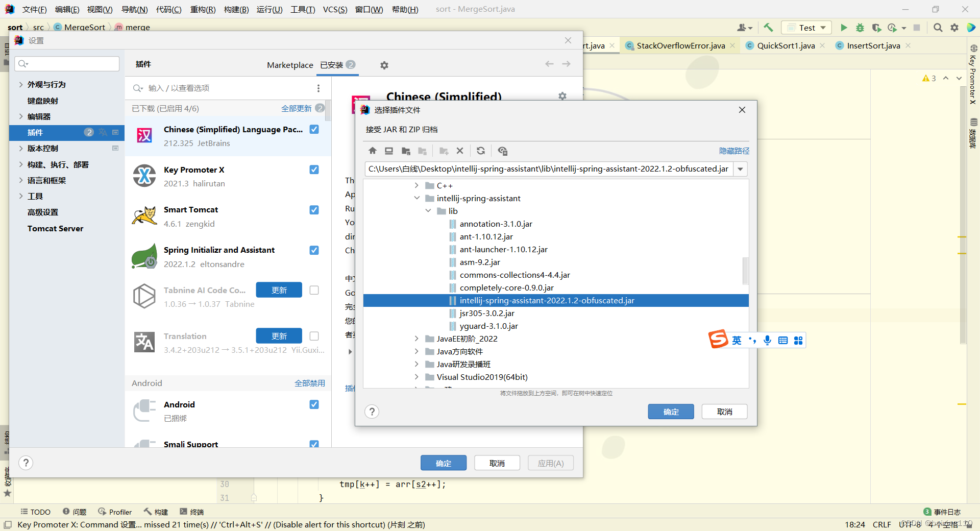Switch to InsertSort.java editor tab
The image size is (980, 531).
[x=873, y=45]
